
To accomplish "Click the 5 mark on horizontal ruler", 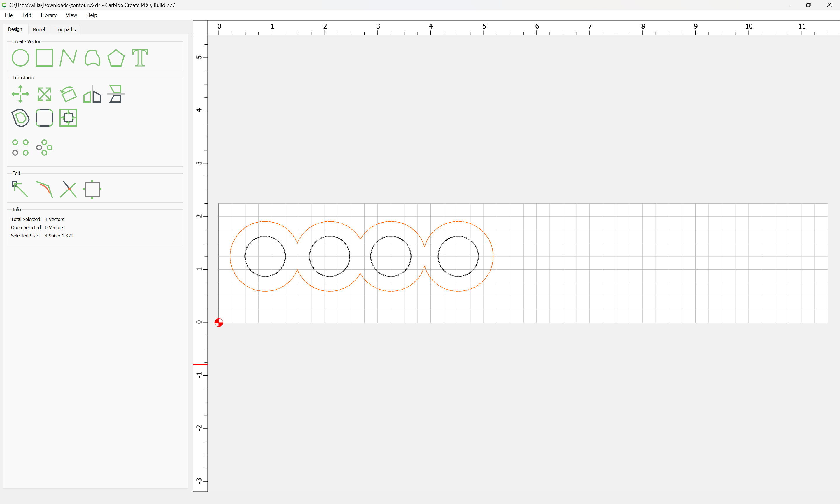I will (x=484, y=27).
